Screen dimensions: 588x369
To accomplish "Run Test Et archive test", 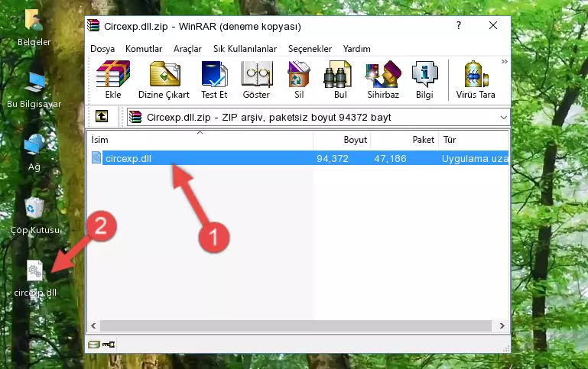I will coord(214,79).
